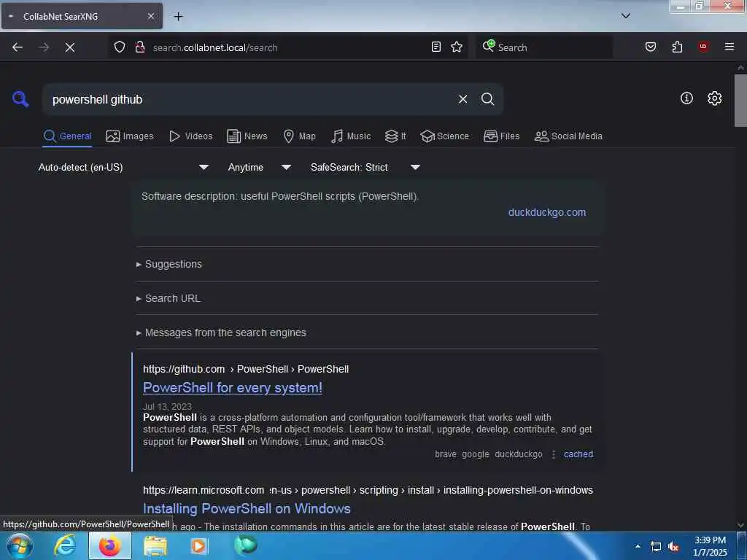This screenshot has width=747, height=560.
Task: Open PowerShell for every system! result
Action: [x=233, y=388]
